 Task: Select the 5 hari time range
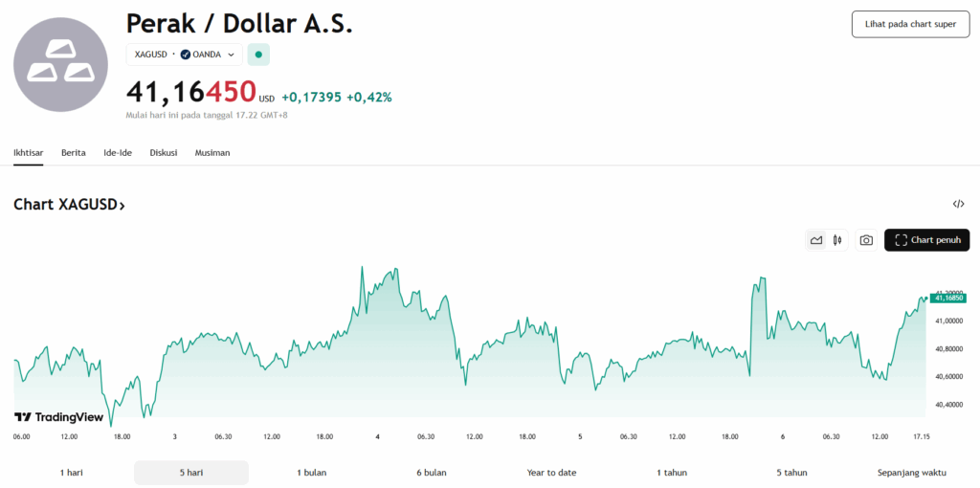(x=190, y=473)
